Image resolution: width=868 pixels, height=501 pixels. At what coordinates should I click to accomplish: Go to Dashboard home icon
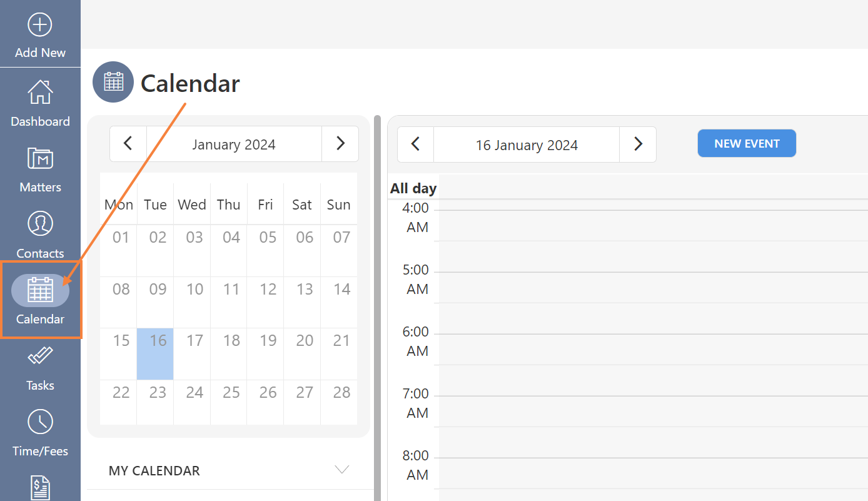[x=40, y=92]
